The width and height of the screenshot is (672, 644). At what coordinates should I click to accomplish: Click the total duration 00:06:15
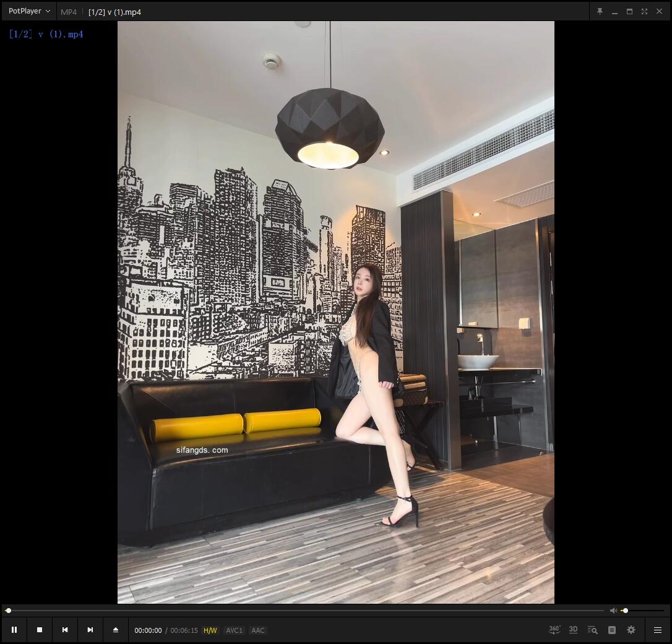click(184, 630)
